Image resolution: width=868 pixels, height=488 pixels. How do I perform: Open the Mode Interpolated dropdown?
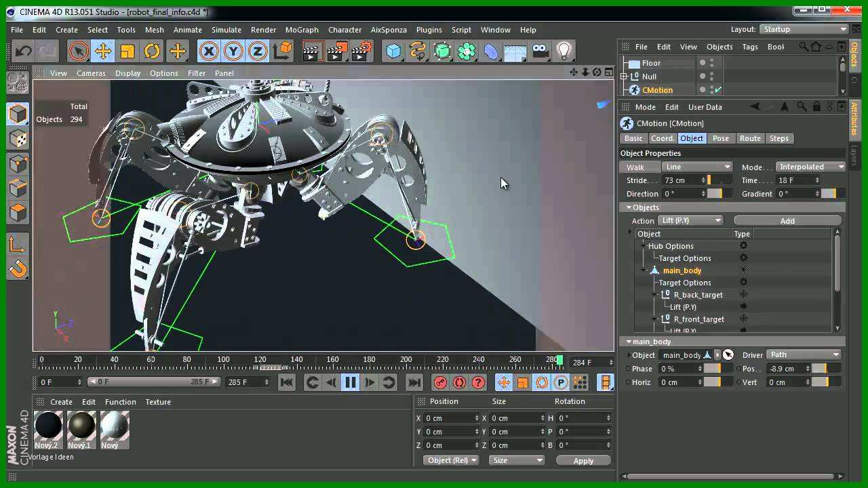(811, 167)
